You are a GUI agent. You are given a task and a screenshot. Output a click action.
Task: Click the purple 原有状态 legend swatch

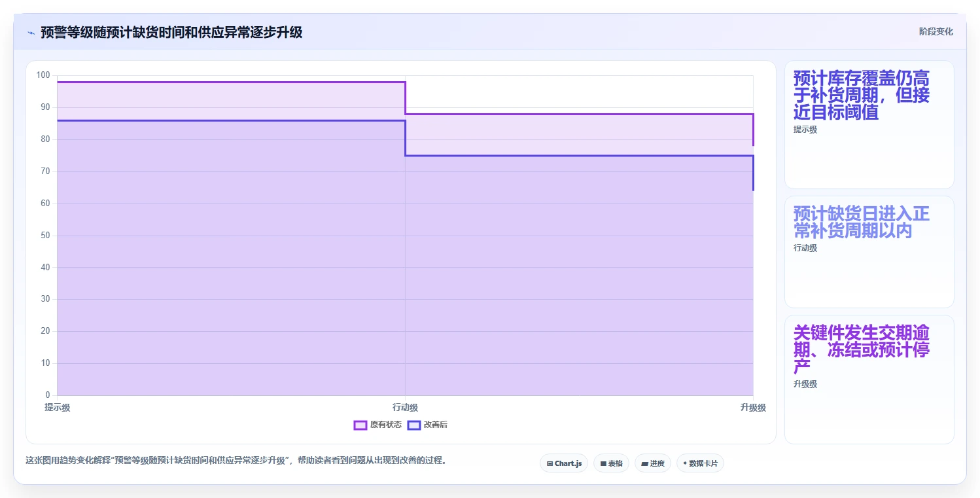[360, 425]
